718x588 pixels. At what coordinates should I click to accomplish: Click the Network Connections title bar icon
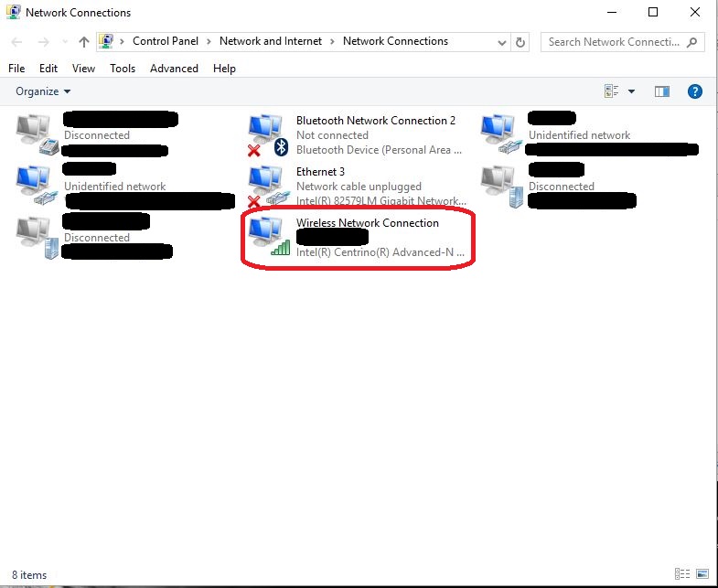(x=14, y=13)
